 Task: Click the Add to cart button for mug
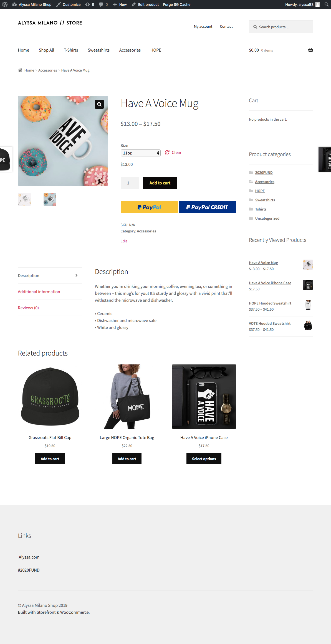160,183
